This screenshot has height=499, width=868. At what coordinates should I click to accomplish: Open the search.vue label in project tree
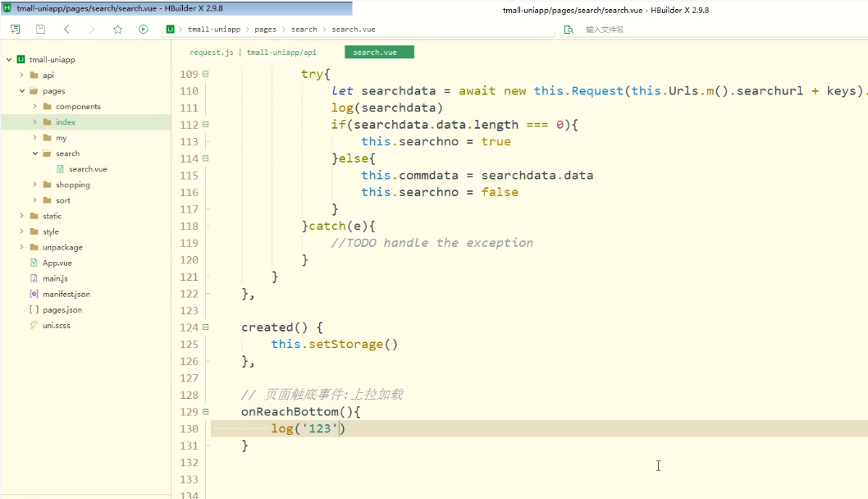(88, 169)
